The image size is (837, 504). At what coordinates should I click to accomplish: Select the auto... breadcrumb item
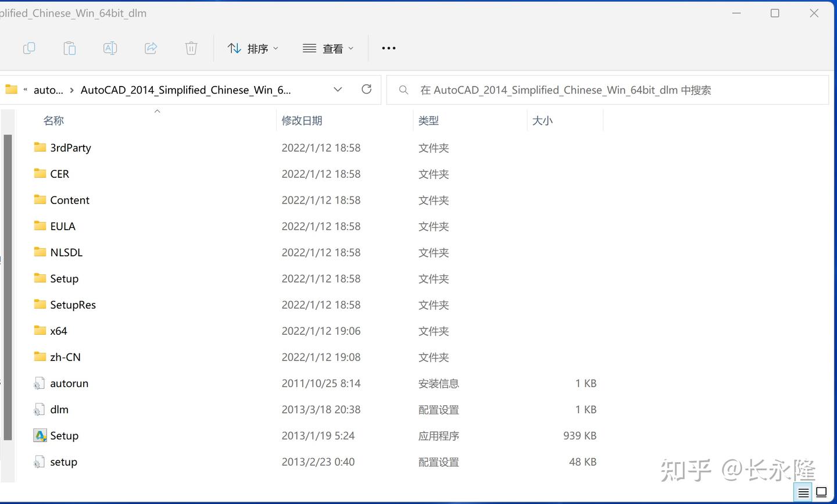pyautogui.click(x=48, y=90)
